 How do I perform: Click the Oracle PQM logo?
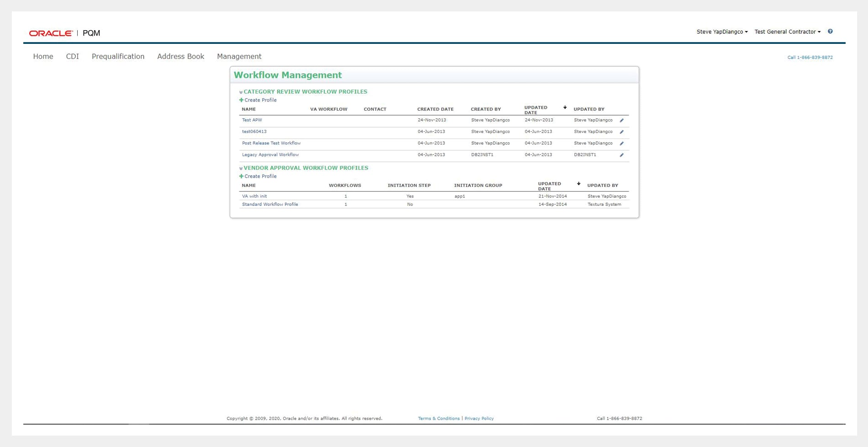click(x=64, y=33)
